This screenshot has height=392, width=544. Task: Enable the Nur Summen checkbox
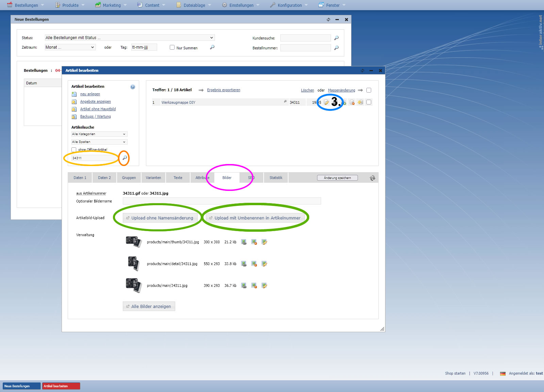(172, 48)
